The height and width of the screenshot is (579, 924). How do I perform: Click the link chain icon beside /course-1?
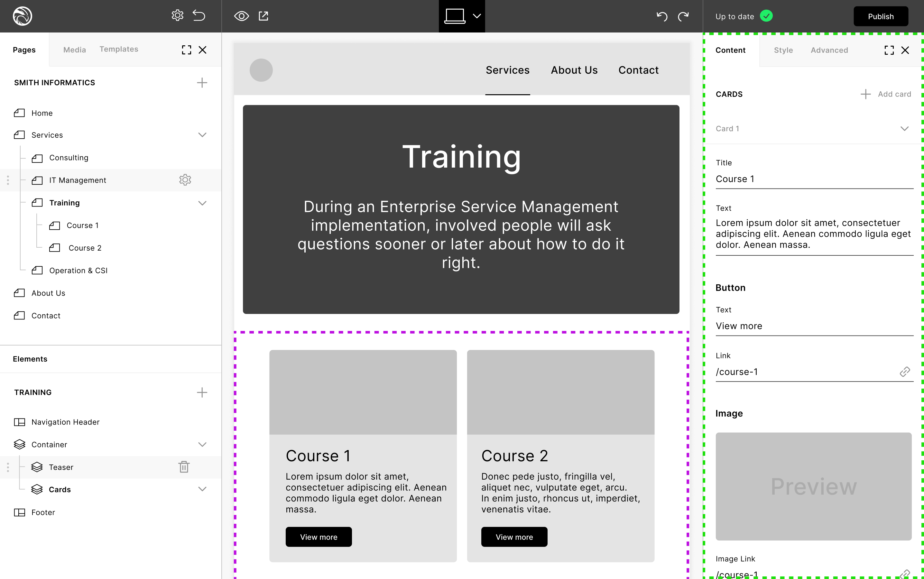click(x=904, y=372)
